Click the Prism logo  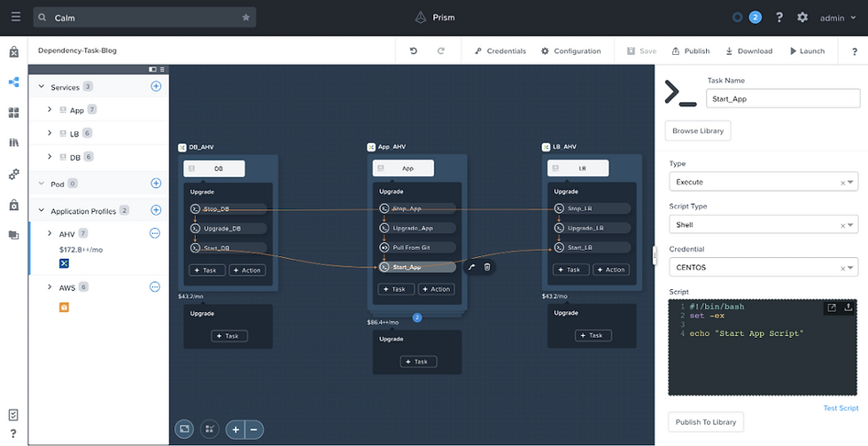pos(421,18)
